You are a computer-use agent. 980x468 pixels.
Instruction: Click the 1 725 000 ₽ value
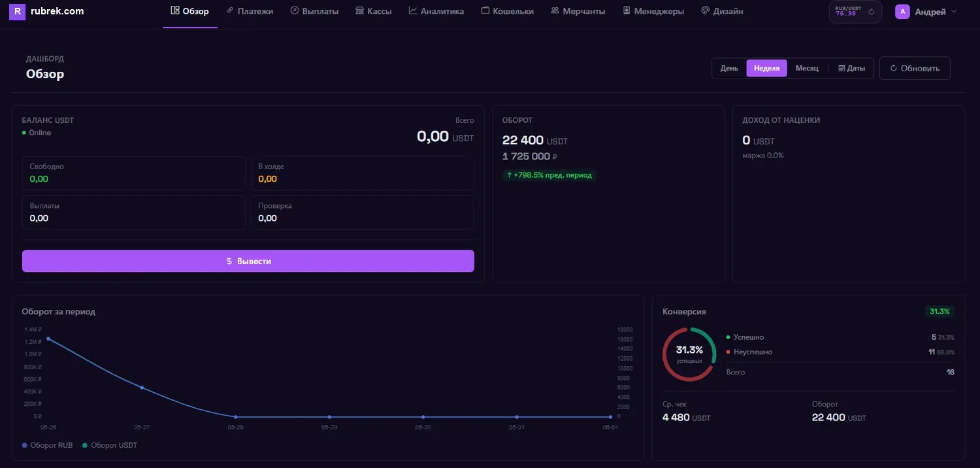click(530, 157)
